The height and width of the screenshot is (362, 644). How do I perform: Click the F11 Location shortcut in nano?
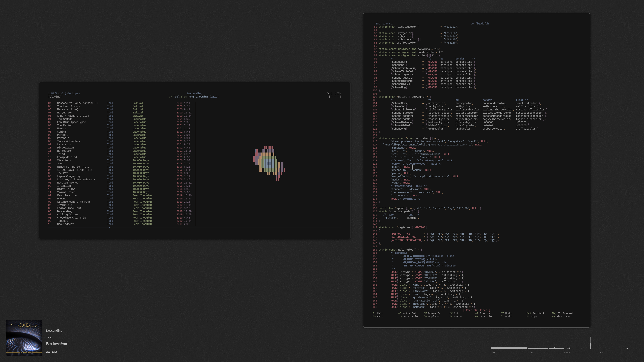pos(484,317)
